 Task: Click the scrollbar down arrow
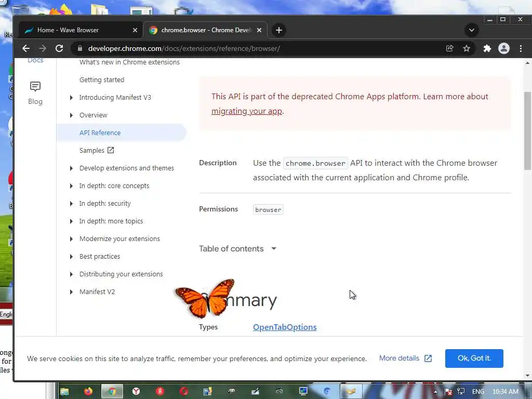click(x=528, y=376)
